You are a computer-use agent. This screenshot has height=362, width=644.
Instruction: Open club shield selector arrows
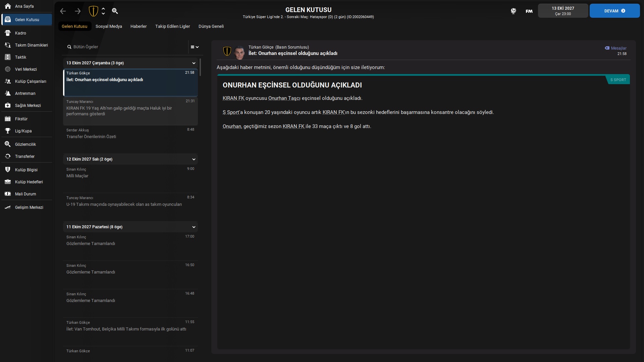103,11
